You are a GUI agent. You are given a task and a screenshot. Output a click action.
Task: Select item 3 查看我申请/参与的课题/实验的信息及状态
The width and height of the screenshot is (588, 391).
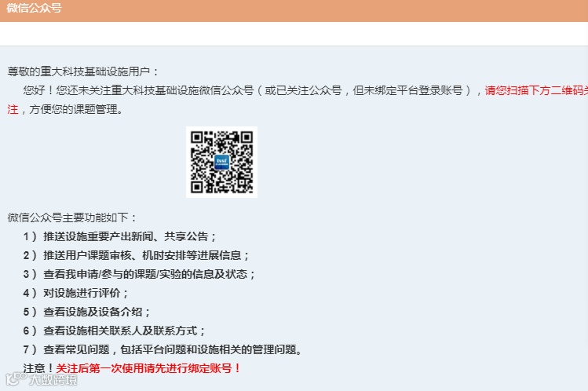click(139, 274)
